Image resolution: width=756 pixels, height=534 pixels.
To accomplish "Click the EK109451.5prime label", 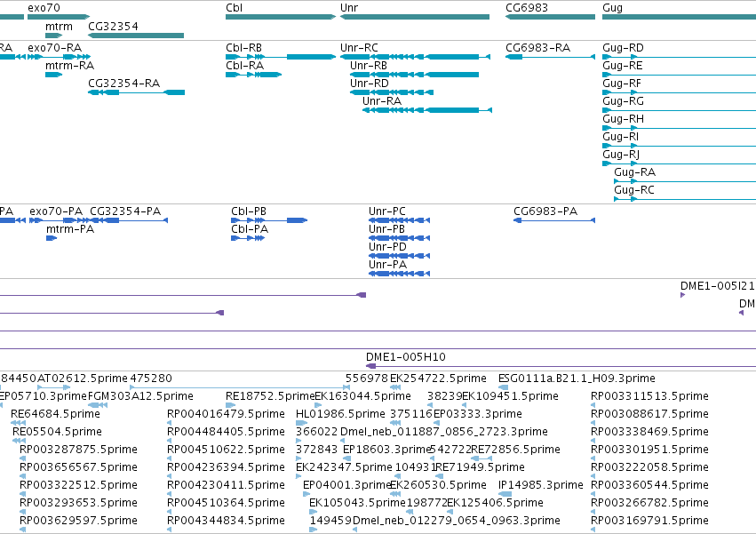I will tap(510, 396).
